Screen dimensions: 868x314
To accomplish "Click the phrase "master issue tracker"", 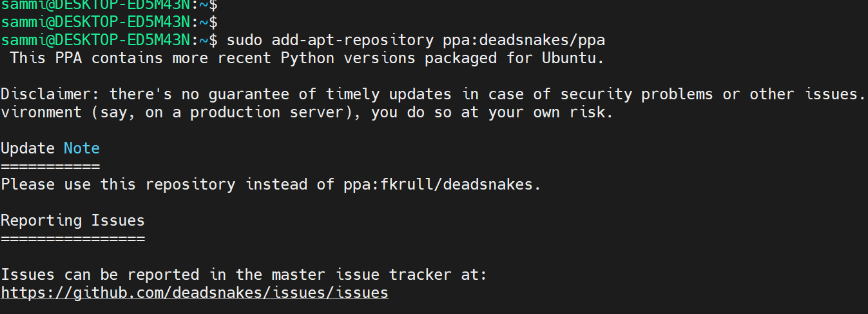I will (362, 275).
